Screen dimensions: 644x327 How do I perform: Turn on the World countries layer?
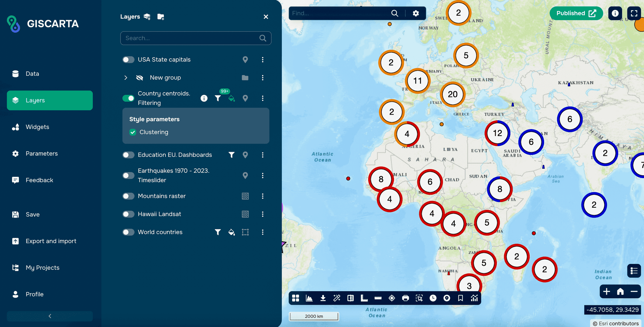point(128,232)
